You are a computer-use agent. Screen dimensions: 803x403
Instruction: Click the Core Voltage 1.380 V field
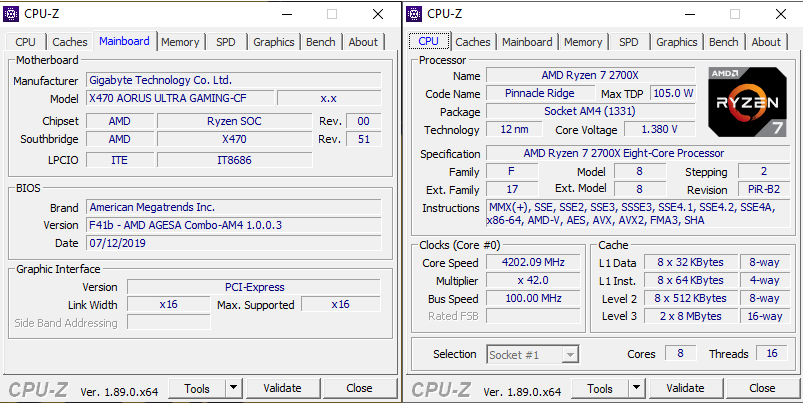(x=660, y=130)
